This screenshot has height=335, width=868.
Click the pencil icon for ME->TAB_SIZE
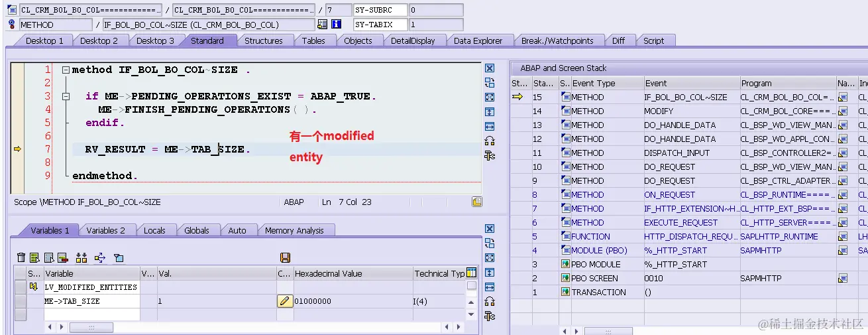click(x=284, y=301)
